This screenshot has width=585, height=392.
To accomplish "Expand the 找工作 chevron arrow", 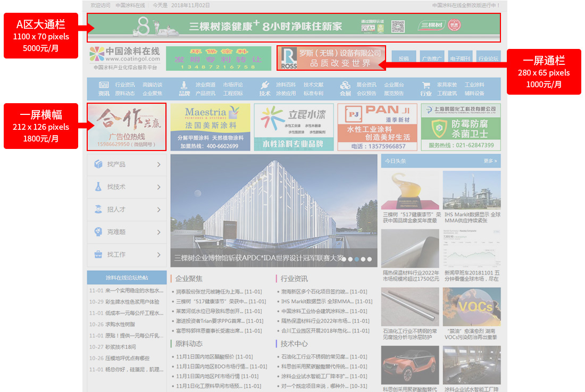I will pyautogui.click(x=159, y=255).
